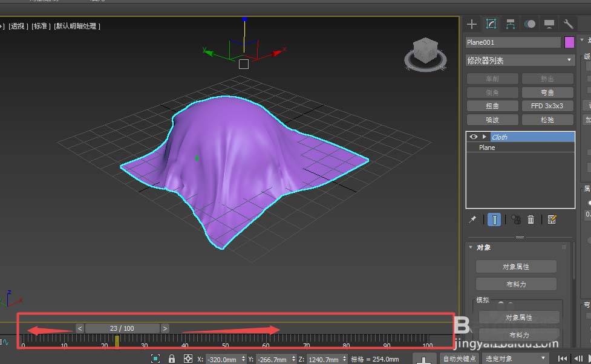Click the purple object color swatch
This screenshot has width=591, height=364.
(x=569, y=42)
